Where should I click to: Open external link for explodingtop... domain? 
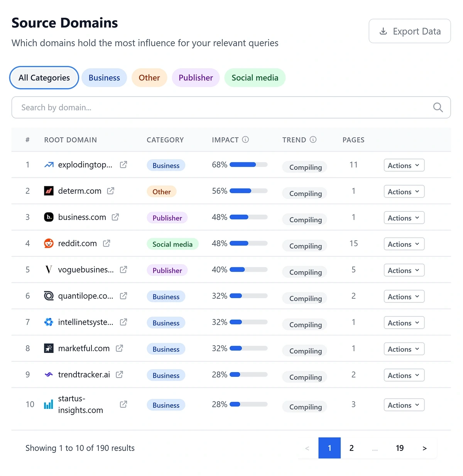coord(123,165)
